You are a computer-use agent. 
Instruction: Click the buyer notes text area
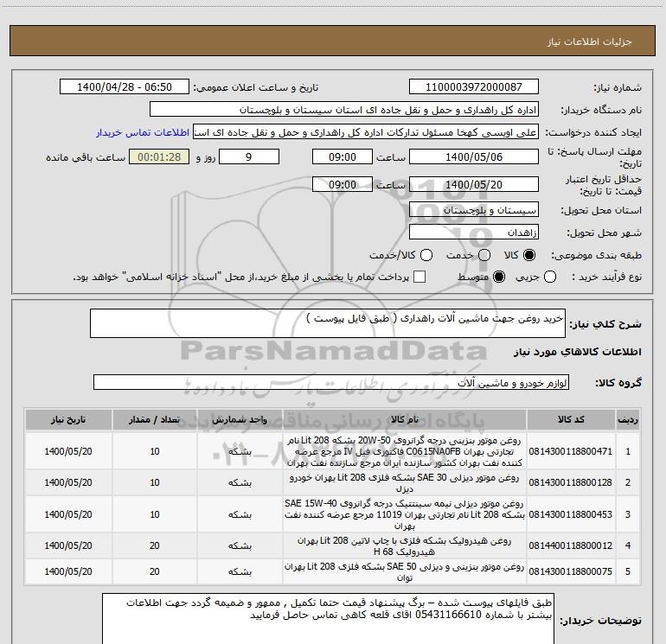click(x=328, y=620)
